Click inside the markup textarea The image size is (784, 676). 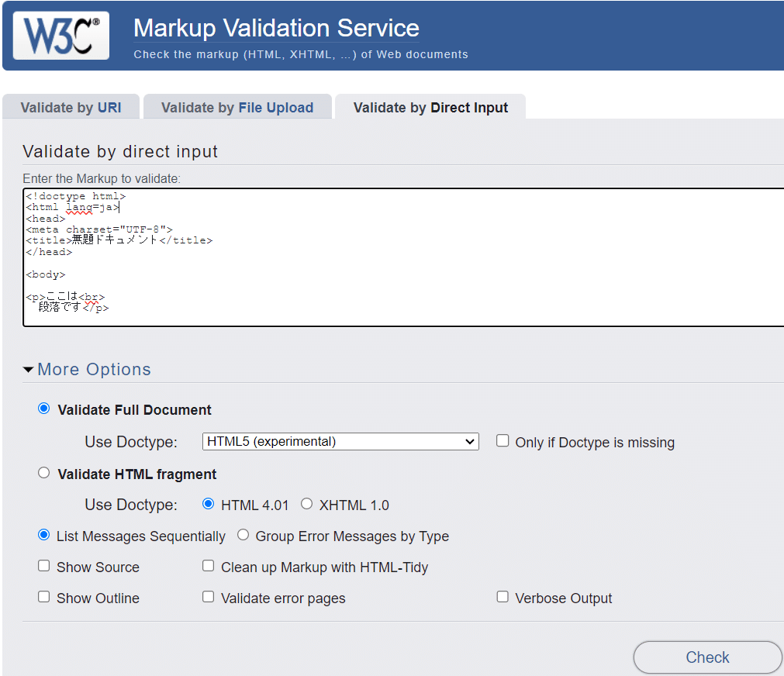[403, 257]
